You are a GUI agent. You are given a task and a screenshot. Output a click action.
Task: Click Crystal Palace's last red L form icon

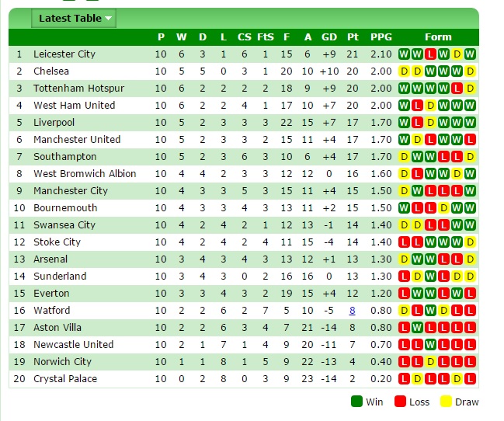tap(470, 379)
